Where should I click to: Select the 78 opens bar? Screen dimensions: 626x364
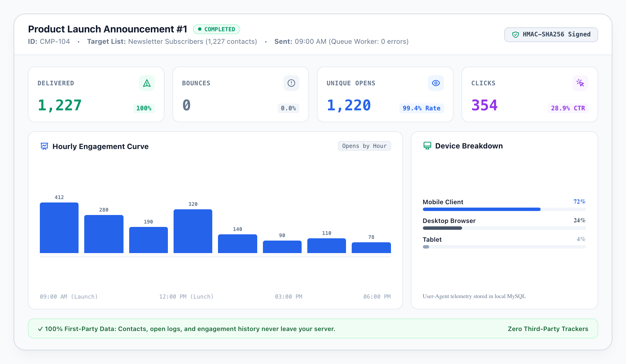click(371, 248)
